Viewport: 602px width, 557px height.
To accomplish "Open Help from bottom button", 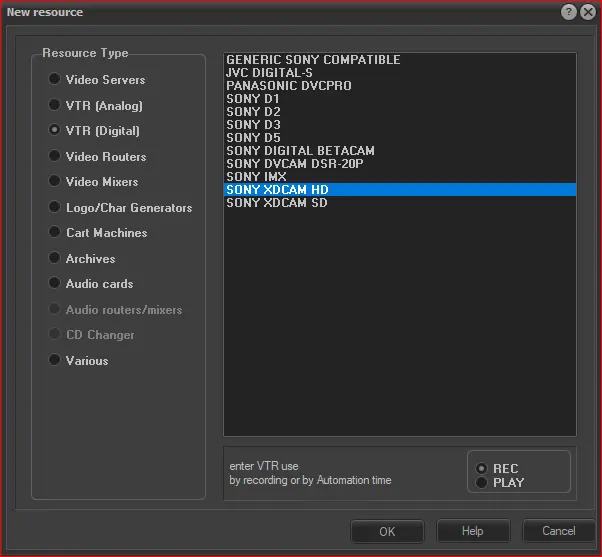I will (473, 531).
